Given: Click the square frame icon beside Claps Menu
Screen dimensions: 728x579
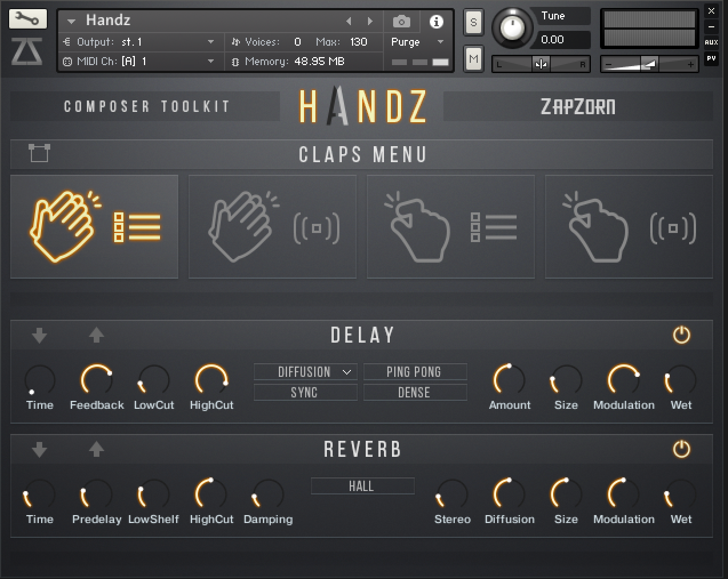Looking at the screenshot, I should point(39,153).
